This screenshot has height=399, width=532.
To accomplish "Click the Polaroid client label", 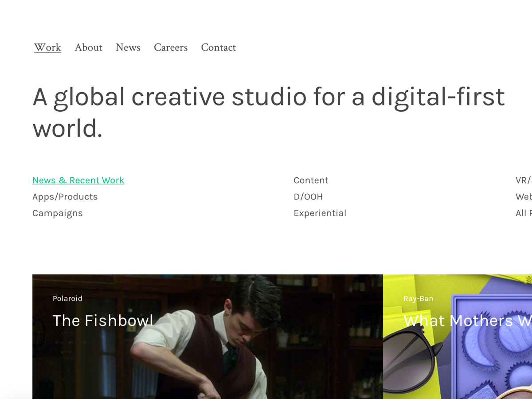I will click(x=67, y=299).
